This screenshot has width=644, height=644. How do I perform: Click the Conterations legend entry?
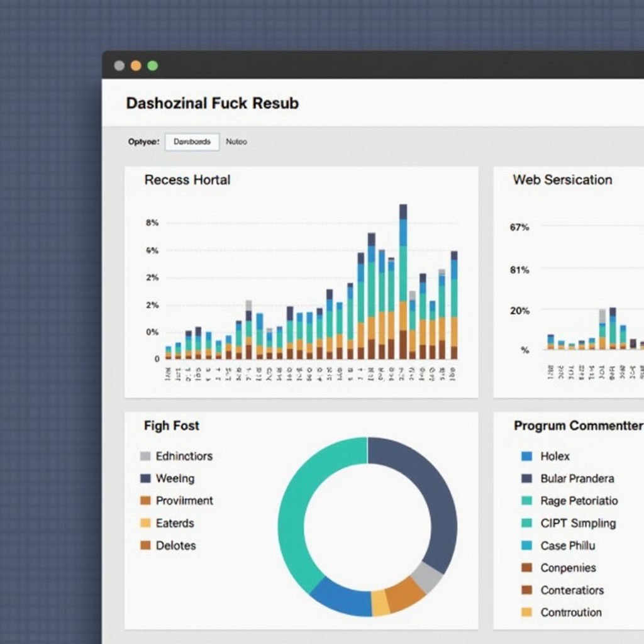571,591
